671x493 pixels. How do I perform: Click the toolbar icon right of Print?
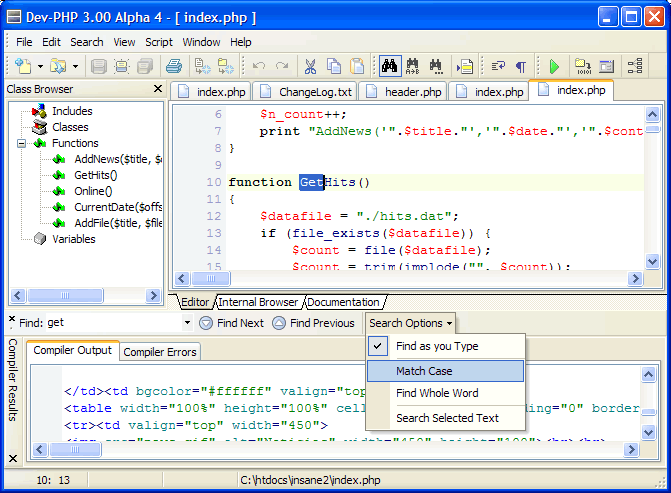[x=202, y=66]
